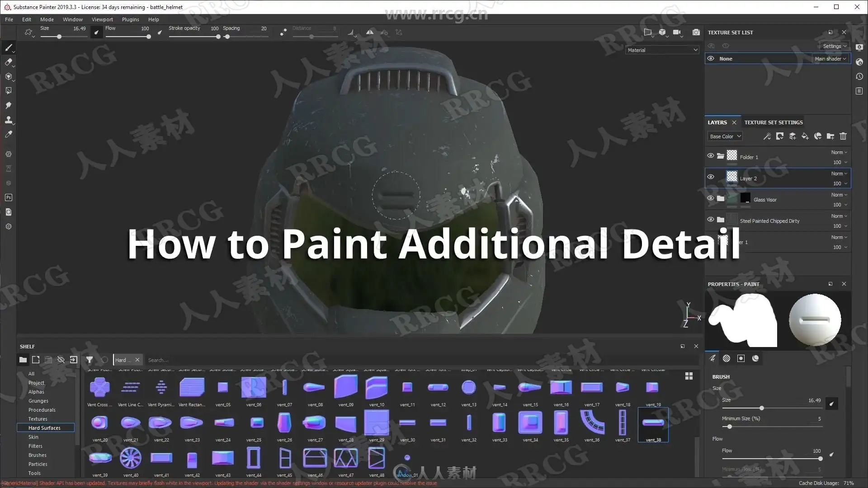Image resolution: width=868 pixels, height=488 pixels.
Task: Open the Main shader dropdown
Action: (830, 59)
